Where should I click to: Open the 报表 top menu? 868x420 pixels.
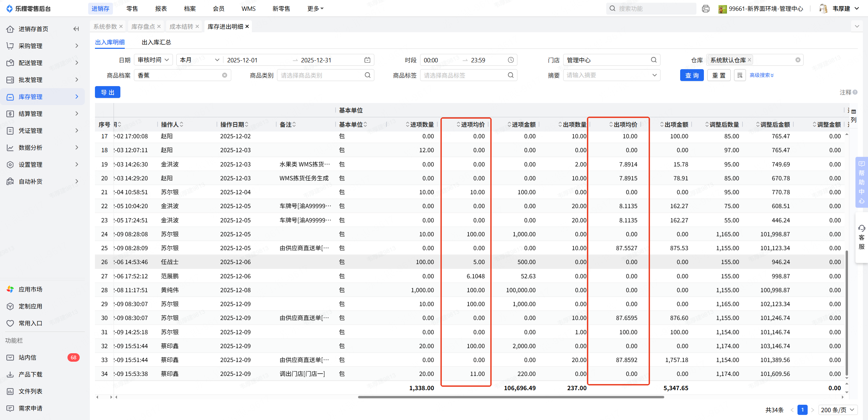pyautogui.click(x=161, y=9)
